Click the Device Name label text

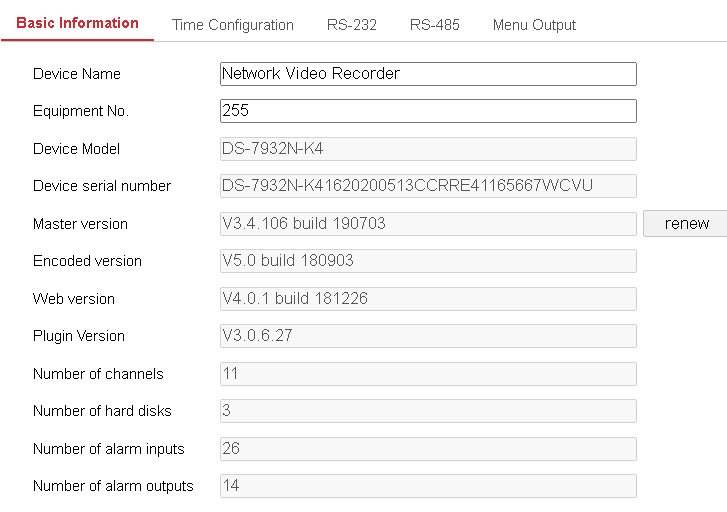[76, 74]
